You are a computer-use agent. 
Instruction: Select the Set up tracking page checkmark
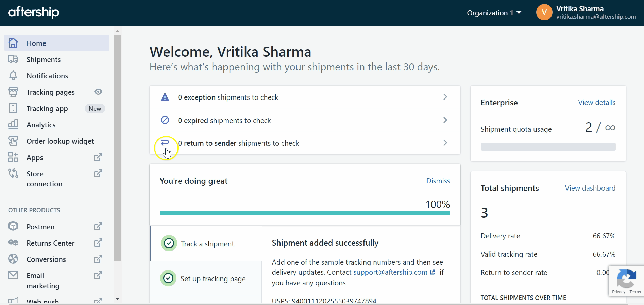168,279
